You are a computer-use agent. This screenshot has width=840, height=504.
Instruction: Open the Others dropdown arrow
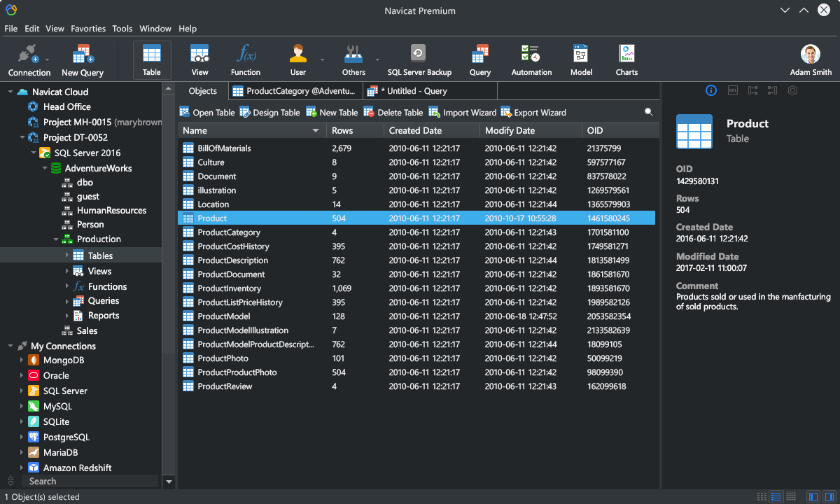tap(377, 60)
